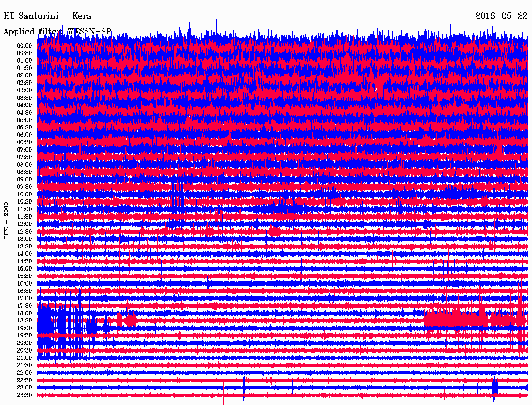Select the 18:00 time row label

[x=24, y=313]
